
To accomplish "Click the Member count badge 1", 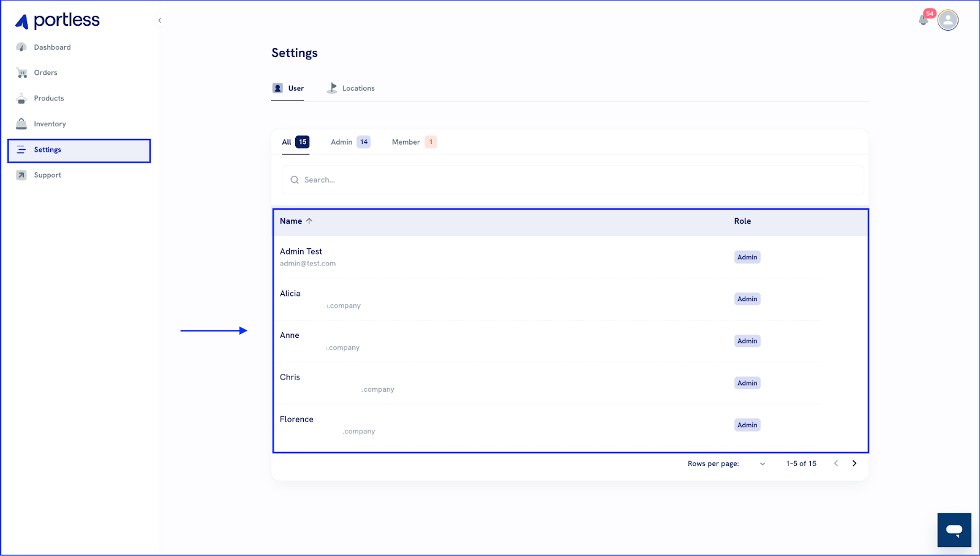I will [431, 142].
